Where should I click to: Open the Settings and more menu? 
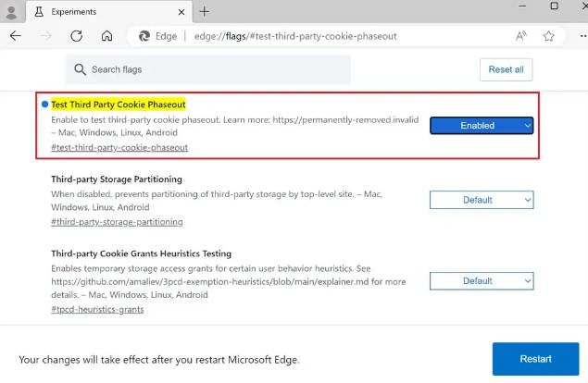click(x=583, y=36)
